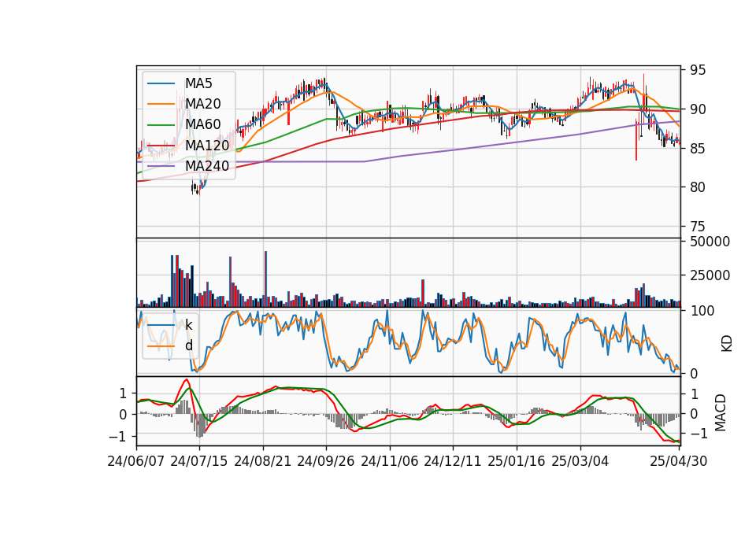Click the MA20 legend label
This screenshot has width=756, height=543.
tap(203, 104)
